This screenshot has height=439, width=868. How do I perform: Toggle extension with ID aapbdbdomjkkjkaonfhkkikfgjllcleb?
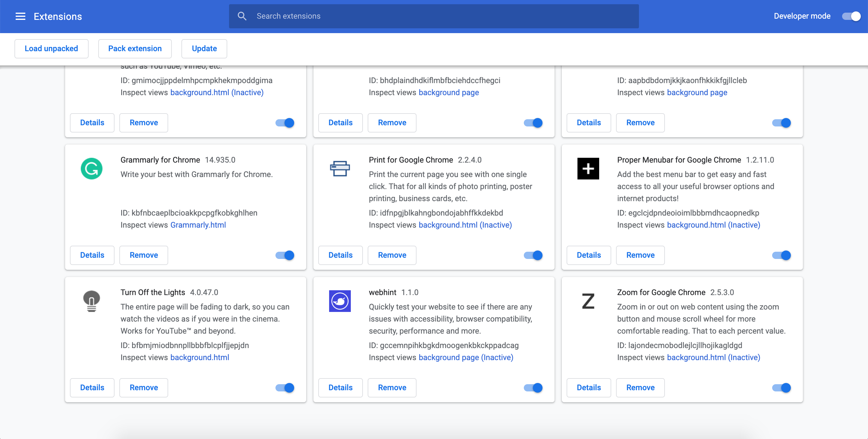[x=782, y=123]
